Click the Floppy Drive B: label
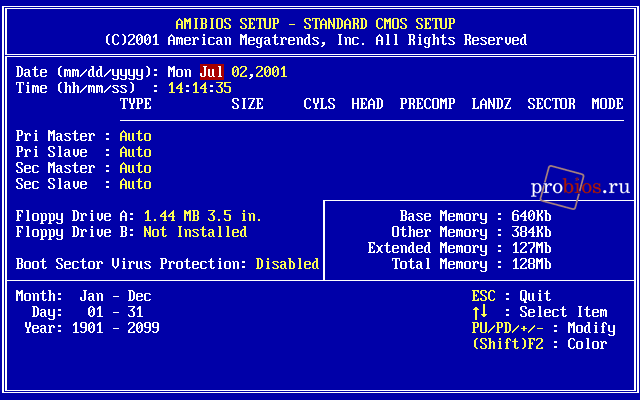 click(x=75, y=232)
